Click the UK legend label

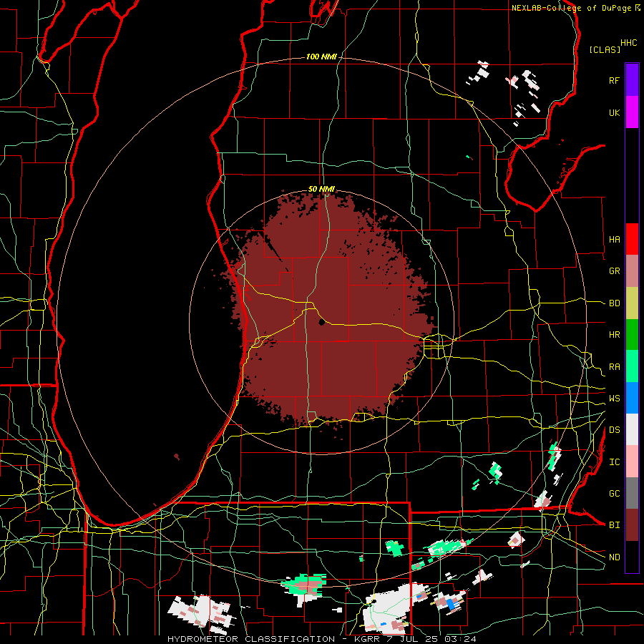click(x=614, y=112)
